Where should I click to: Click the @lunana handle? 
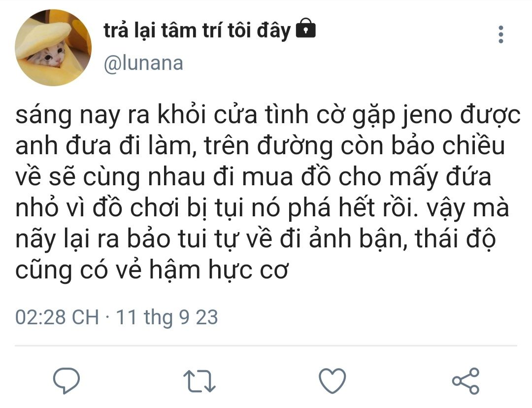click(143, 63)
